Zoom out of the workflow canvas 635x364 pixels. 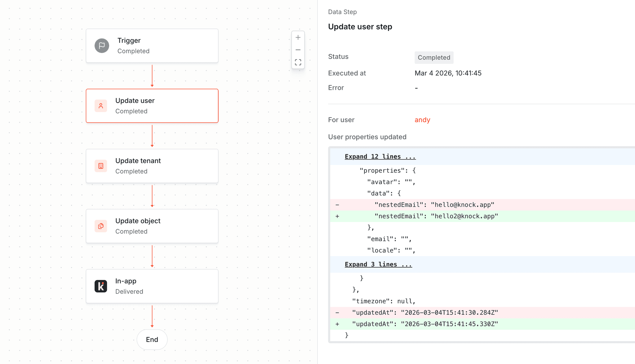pyautogui.click(x=298, y=50)
